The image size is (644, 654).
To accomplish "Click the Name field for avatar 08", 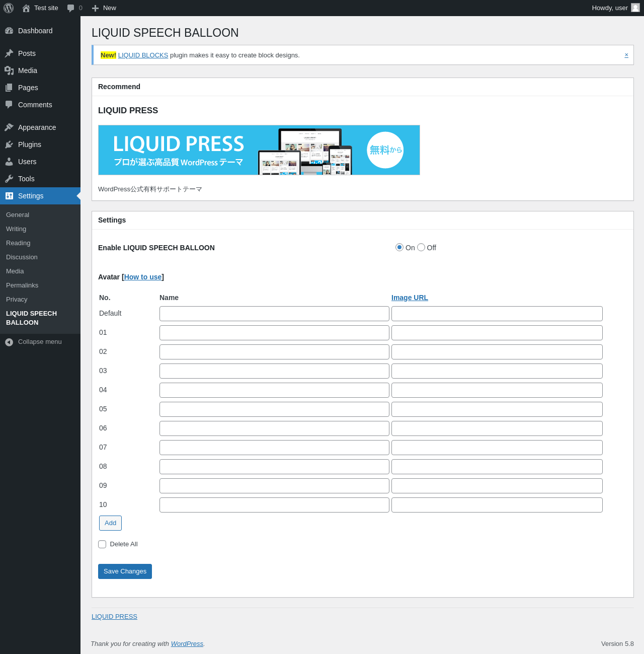I will coord(274,467).
